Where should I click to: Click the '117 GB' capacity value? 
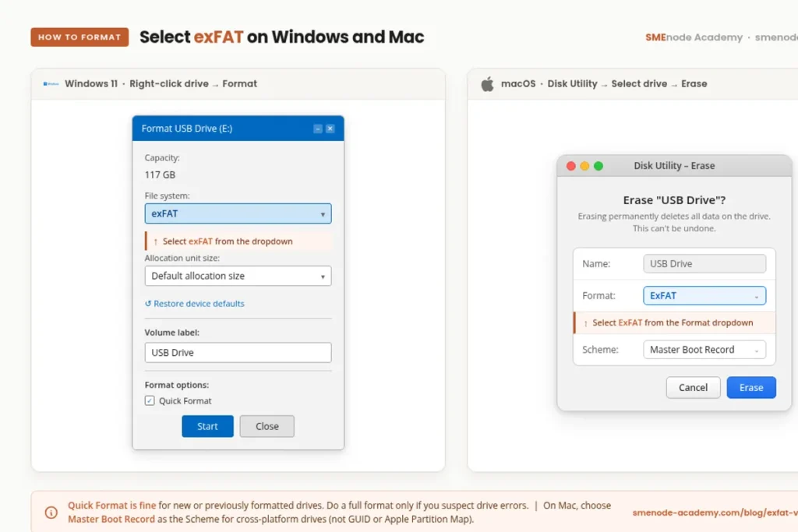click(x=160, y=175)
